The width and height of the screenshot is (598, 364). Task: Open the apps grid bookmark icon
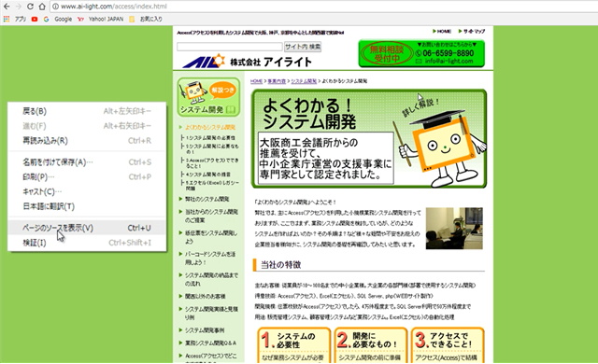click(x=7, y=19)
